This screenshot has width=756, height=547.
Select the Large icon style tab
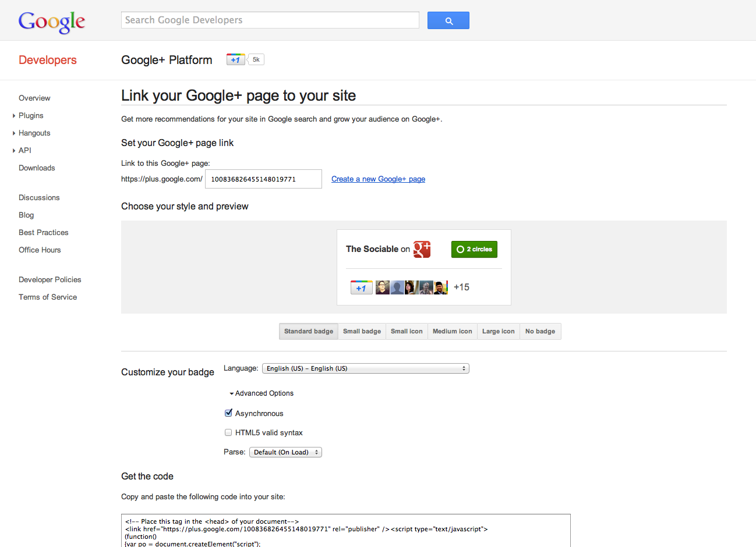click(x=498, y=331)
